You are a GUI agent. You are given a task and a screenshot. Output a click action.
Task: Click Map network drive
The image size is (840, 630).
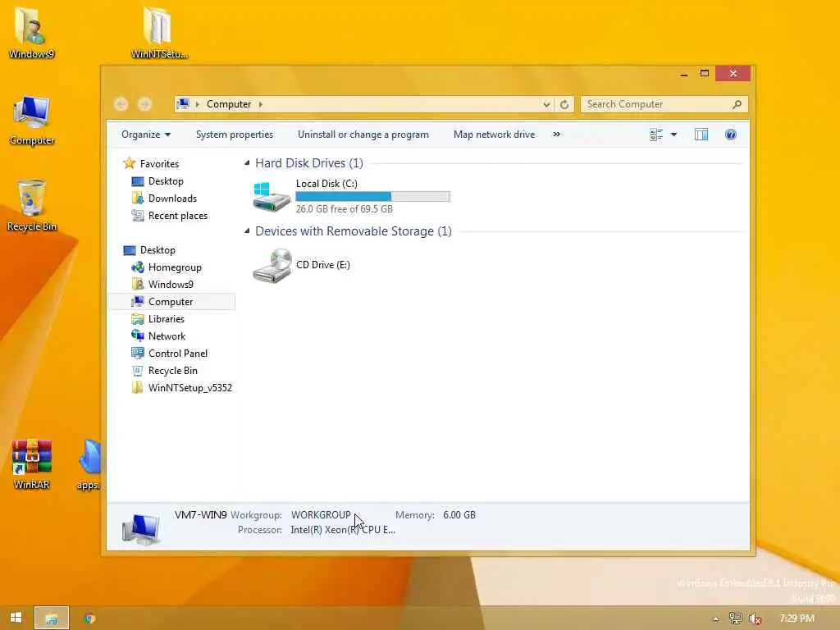click(494, 135)
